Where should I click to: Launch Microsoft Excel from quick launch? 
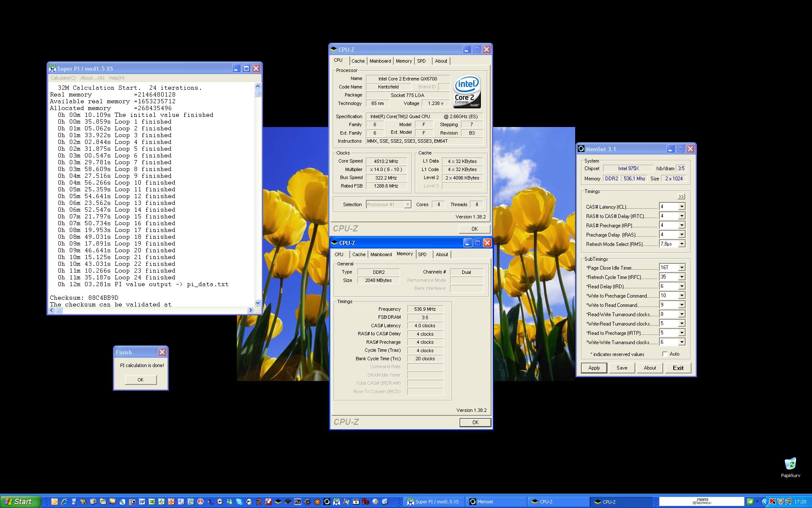click(152, 502)
